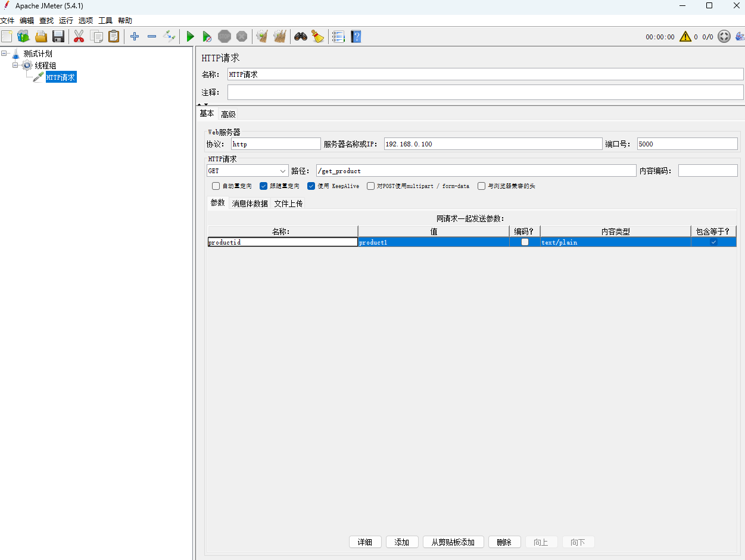745x560 pixels.
Task: Click the Cut scissors icon
Action: click(x=79, y=37)
